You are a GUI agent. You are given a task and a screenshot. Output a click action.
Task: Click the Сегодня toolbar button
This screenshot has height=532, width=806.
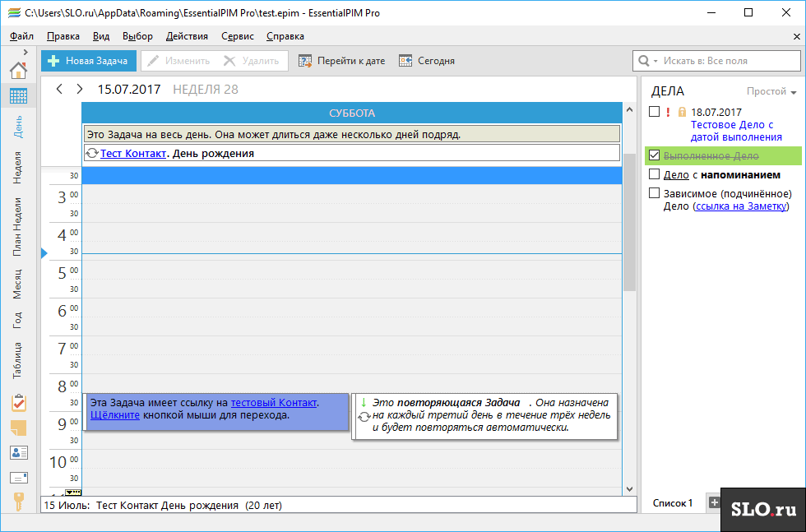point(427,61)
